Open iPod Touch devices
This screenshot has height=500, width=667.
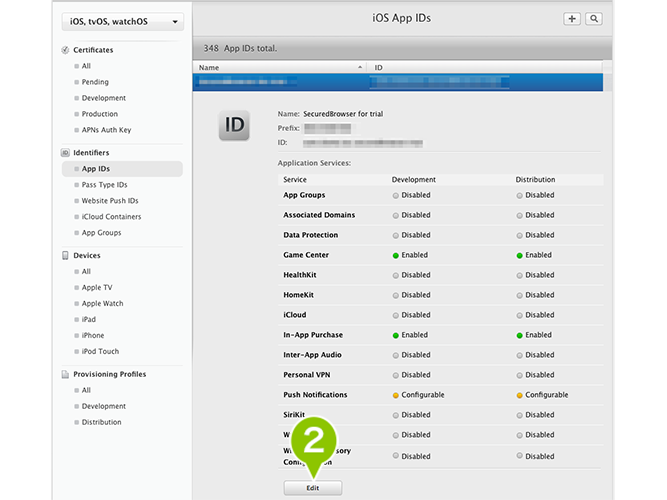click(100, 351)
